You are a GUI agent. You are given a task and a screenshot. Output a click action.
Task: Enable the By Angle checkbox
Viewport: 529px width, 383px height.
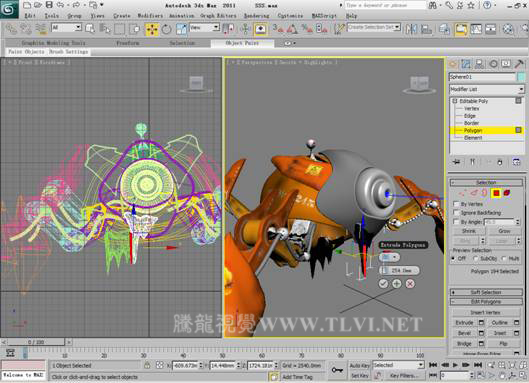[x=456, y=222]
